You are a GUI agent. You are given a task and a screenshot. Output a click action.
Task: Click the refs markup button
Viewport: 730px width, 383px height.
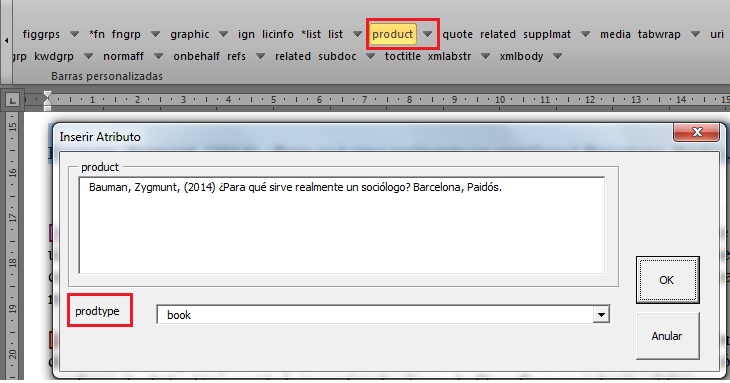click(x=237, y=56)
